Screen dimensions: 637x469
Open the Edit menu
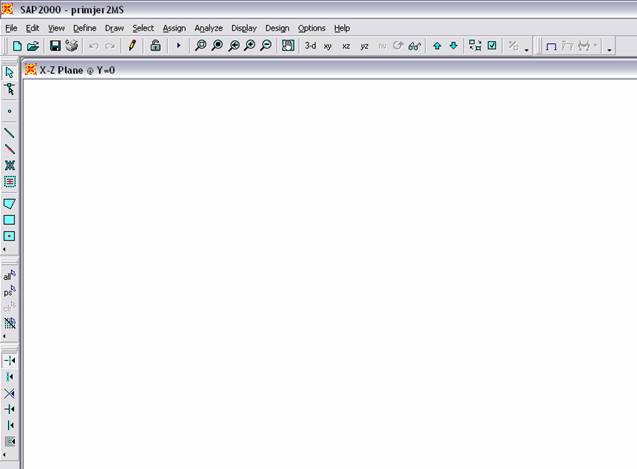click(x=32, y=28)
